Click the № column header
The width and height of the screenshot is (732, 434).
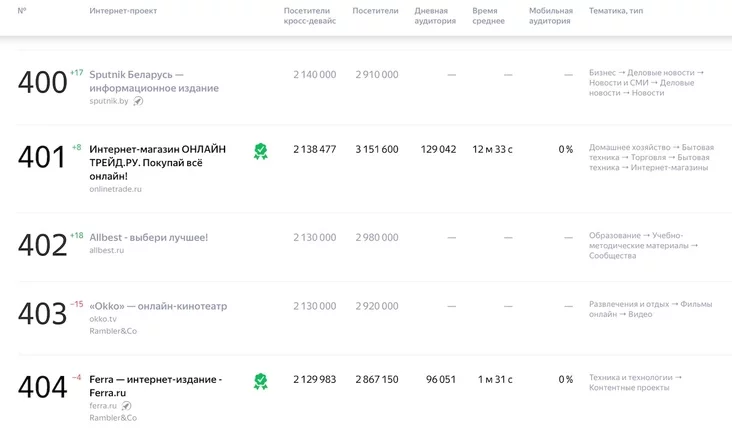pyautogui.click(x=22, y=11)
